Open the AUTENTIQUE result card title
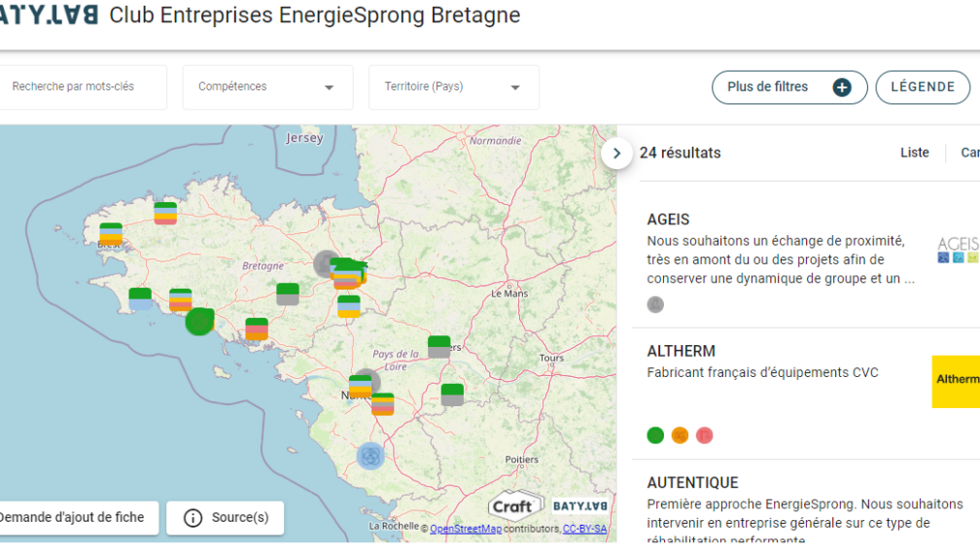This screenshot has height=551, width=980. coord(692,483)
